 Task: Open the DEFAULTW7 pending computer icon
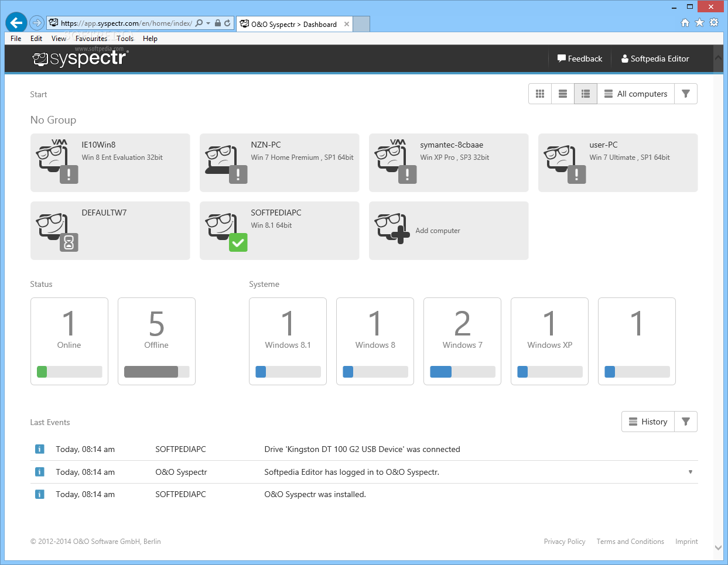click(x=57, y=232)
